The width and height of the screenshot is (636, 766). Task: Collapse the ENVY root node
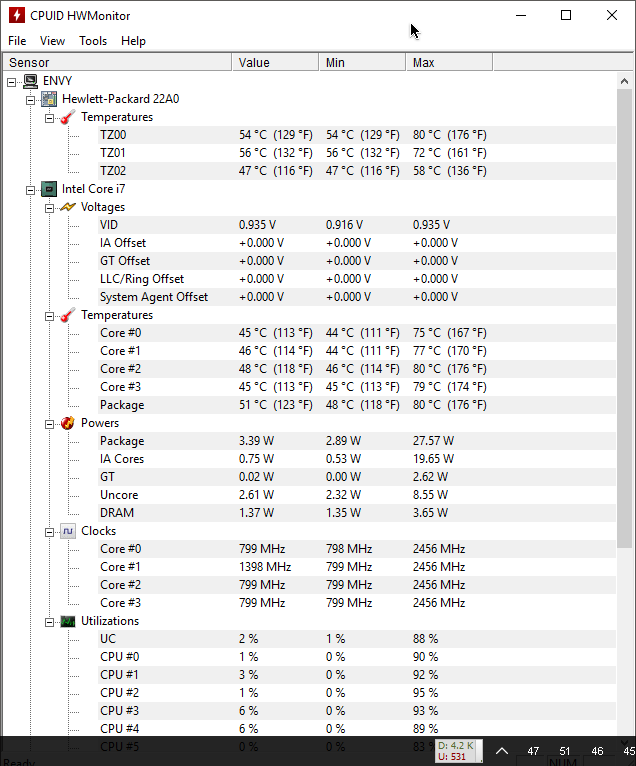tap(11, 82)
